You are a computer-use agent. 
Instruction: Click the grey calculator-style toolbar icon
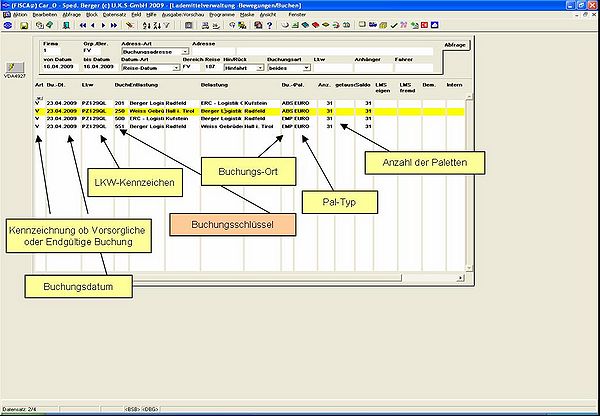click(x=188, y=25)
